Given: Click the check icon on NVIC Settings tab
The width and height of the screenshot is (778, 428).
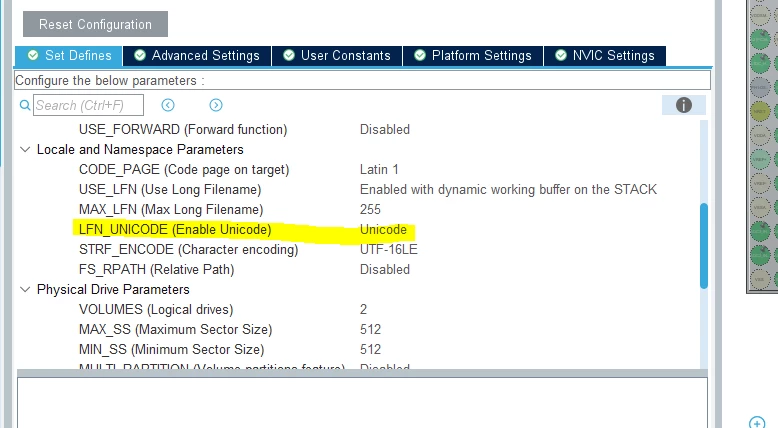Looking at the screenshot, I should [561, 56].
